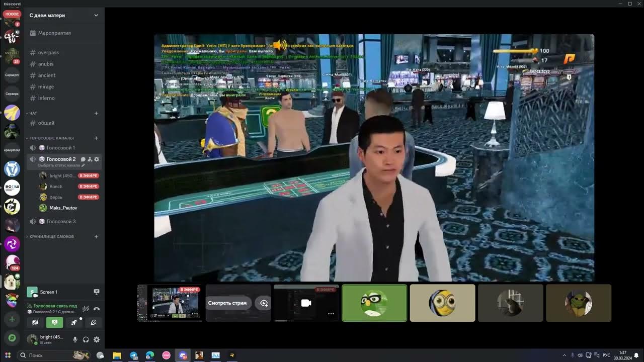This screenshot has width=644, height=362.
Task: Select the casino stream thumbnail
Action: (x=170, y=303)
